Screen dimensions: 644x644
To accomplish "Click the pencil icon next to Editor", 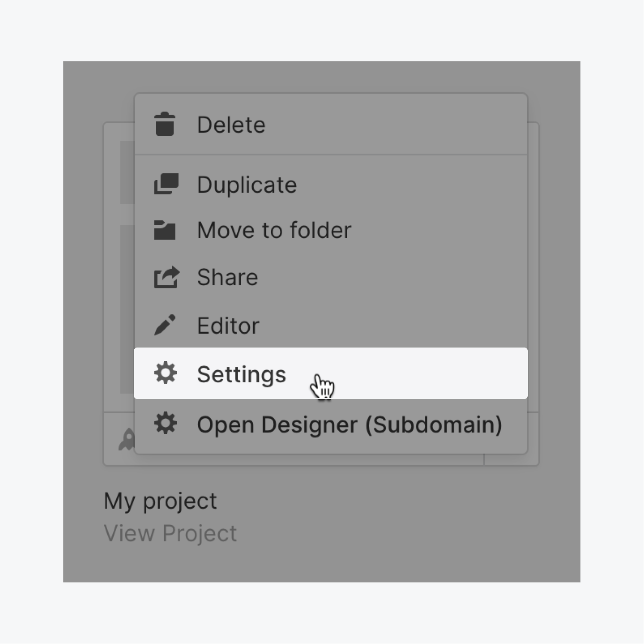I will click(x=165, y=325).
